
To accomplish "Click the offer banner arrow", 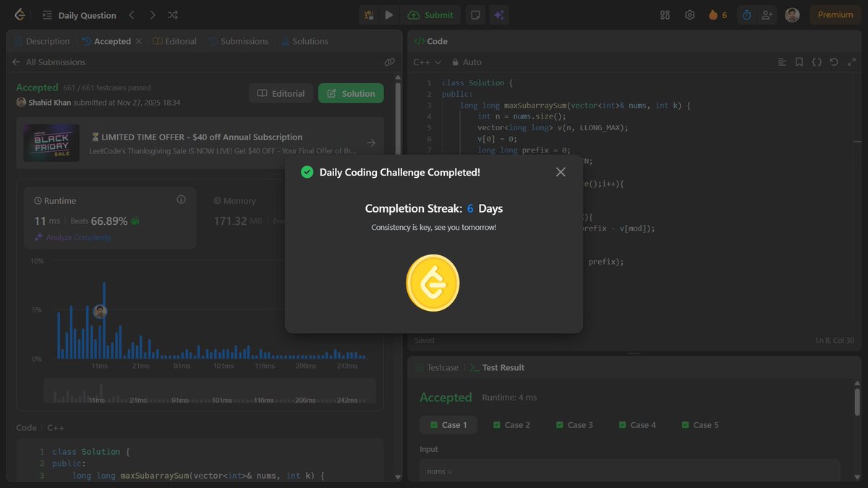I will [370, 143].
